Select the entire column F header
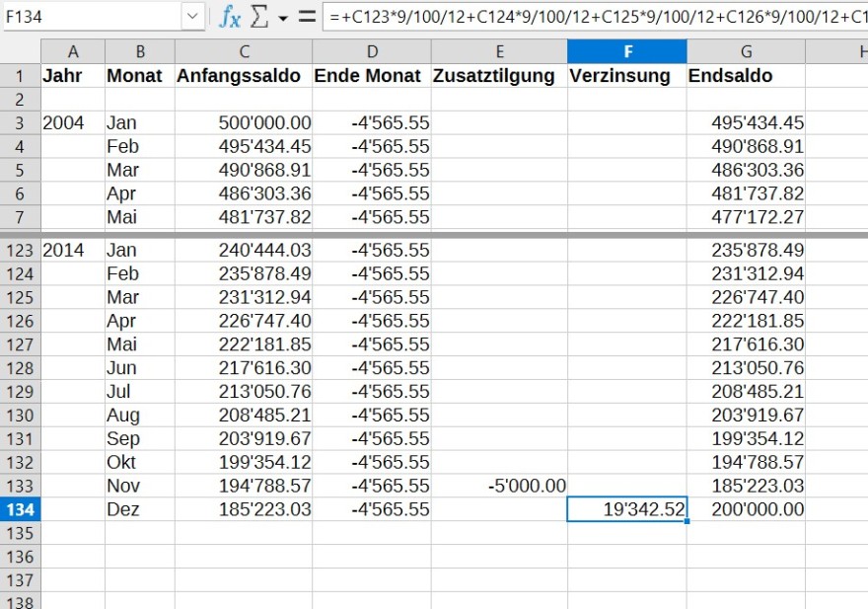The image size is (868, 609). coord(627,51)
